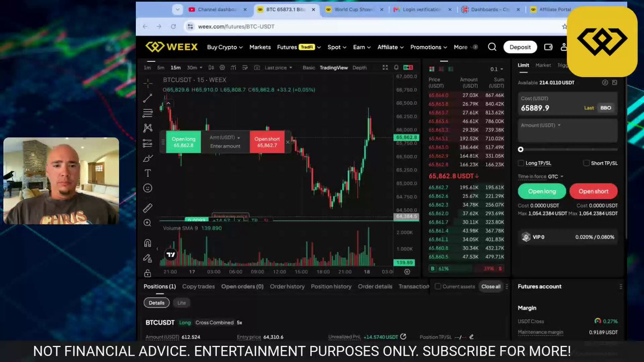Click the Close all positions button

[x=491, y=286]
